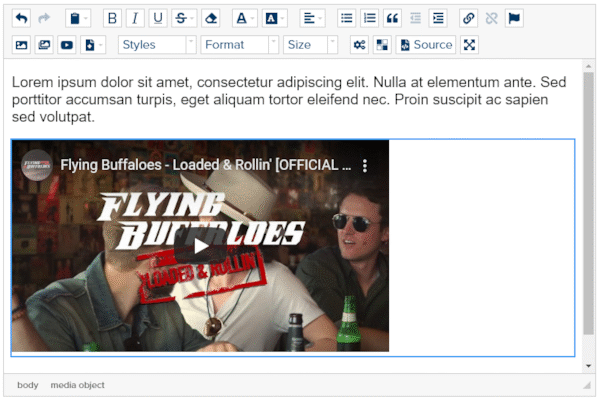Click the Insert Link chain icon

click(x=468, y=18)
